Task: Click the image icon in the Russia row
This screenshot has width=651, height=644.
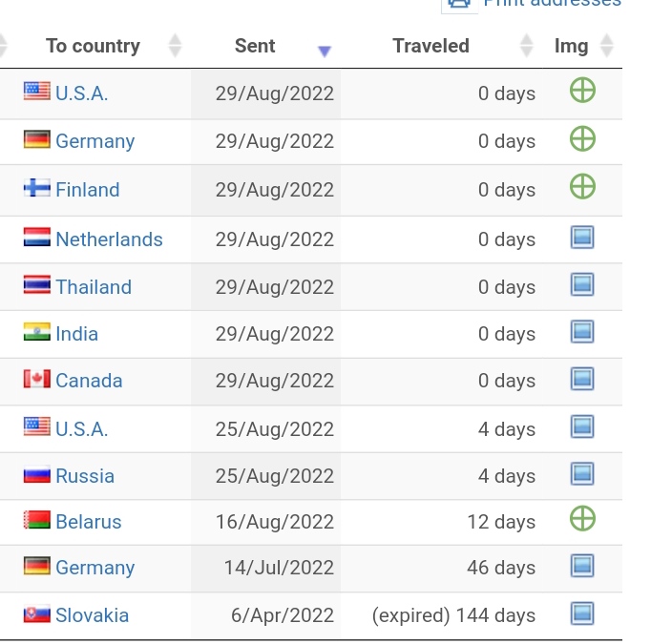Action: point(582,474)
